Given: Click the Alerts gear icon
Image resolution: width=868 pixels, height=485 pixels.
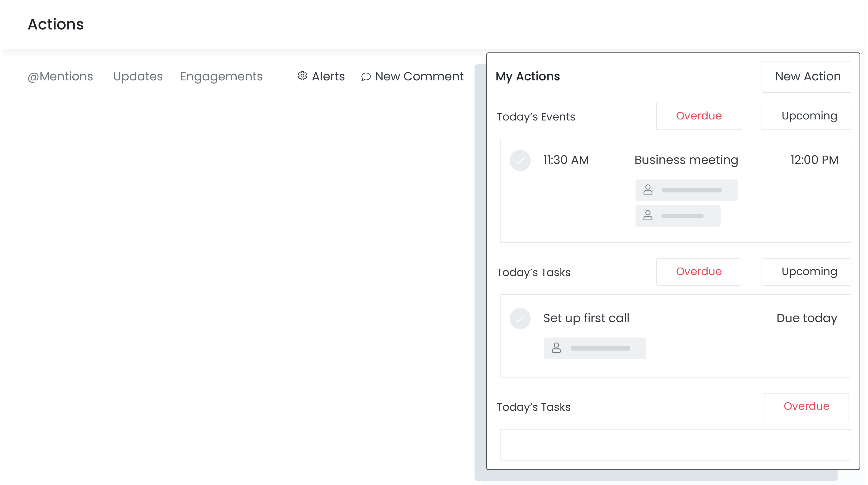Looking at the screenshot, I should 302,76.
